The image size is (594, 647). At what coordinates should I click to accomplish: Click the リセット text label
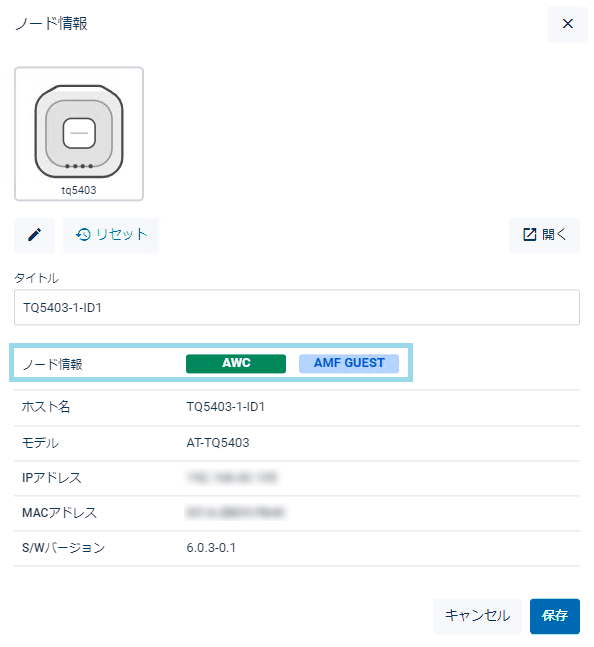[122, 235]
